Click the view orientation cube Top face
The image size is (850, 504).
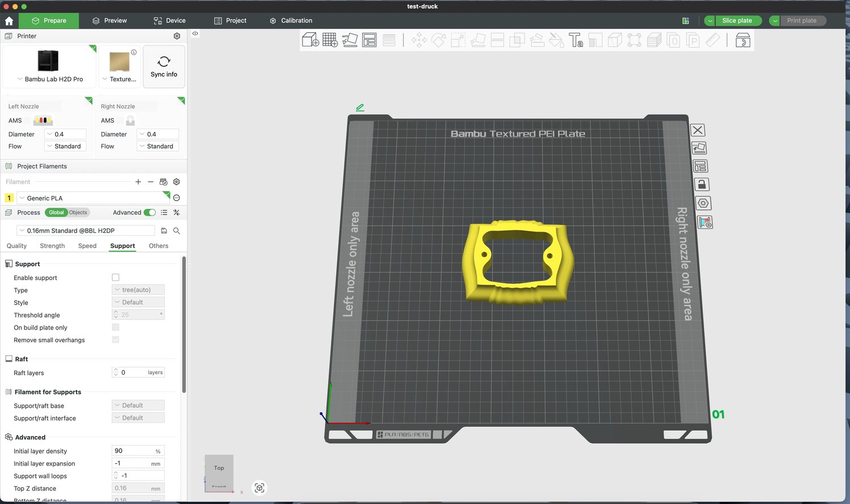(x=219, y=468)
